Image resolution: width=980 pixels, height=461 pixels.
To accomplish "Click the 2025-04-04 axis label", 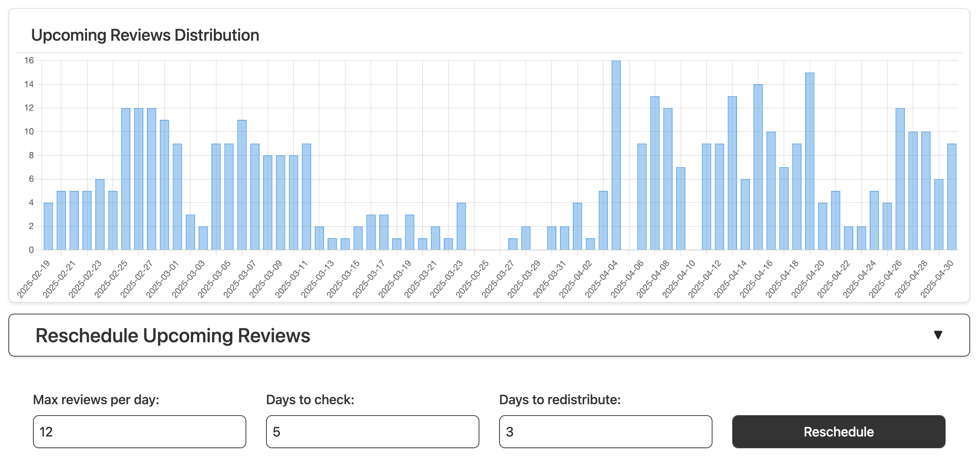I will [x=601, y=279].
